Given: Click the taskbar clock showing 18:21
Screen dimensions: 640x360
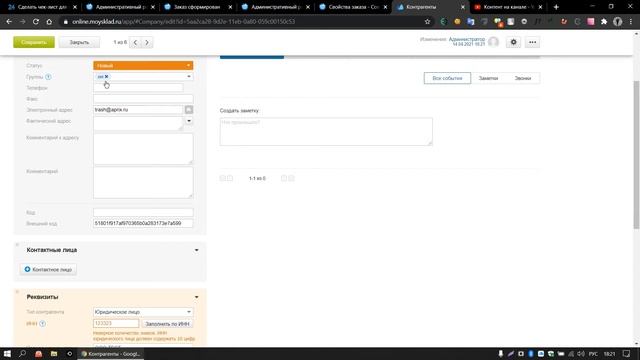Looking at the screenshot, I should 609,354.
